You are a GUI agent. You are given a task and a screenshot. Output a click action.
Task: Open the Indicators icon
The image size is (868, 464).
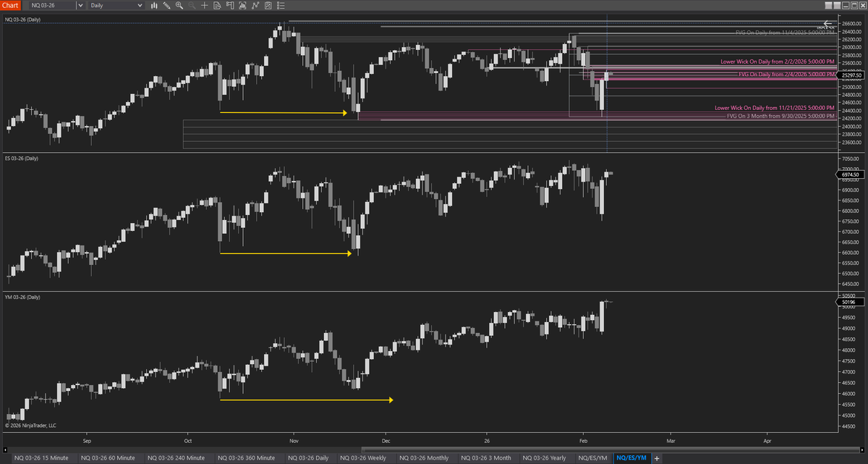pyautogui.click(x=255, y=5)
